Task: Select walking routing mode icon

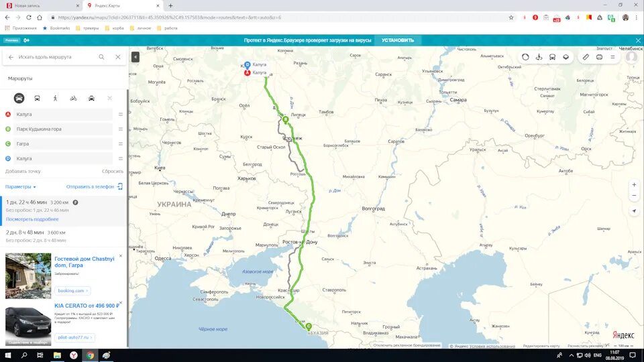Action: 55,98
